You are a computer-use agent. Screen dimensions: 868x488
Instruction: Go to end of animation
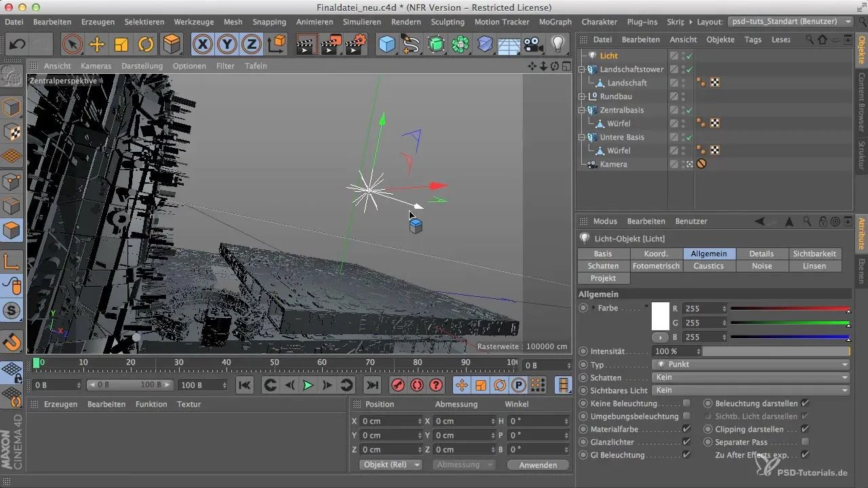(372, 385)
